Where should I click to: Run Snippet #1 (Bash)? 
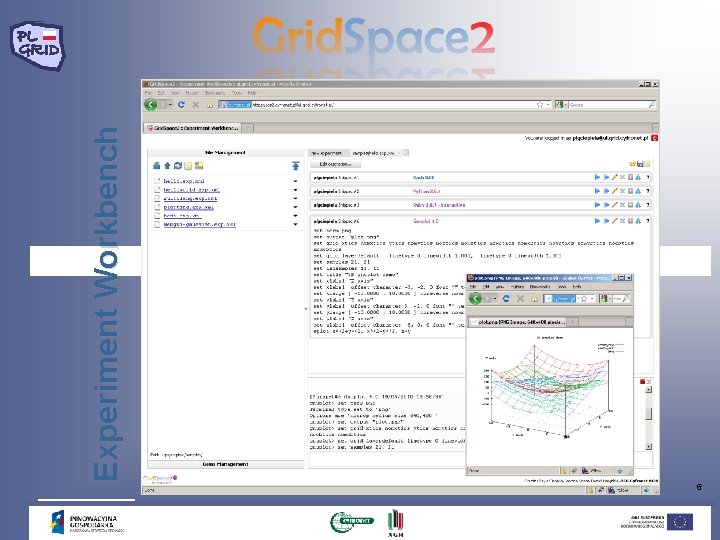(597, 177)
